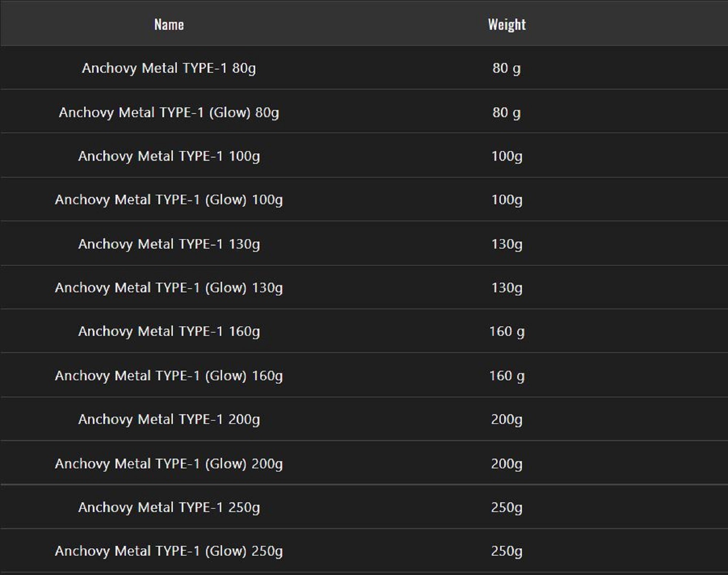Viewport: 728px width, 575px height.
Task: Select Anchovy Metal TYPE-1 80g name
Action: [169, 68]
